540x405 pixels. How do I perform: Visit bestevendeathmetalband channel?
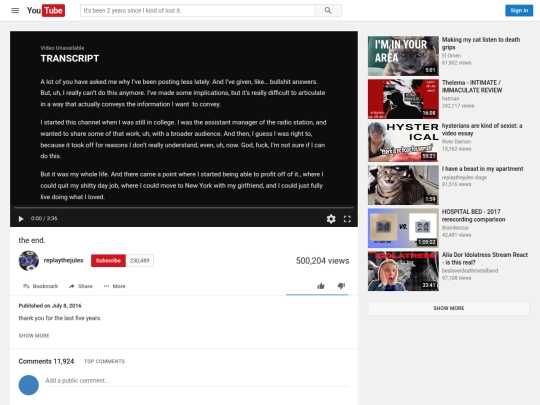pos(470,271)
